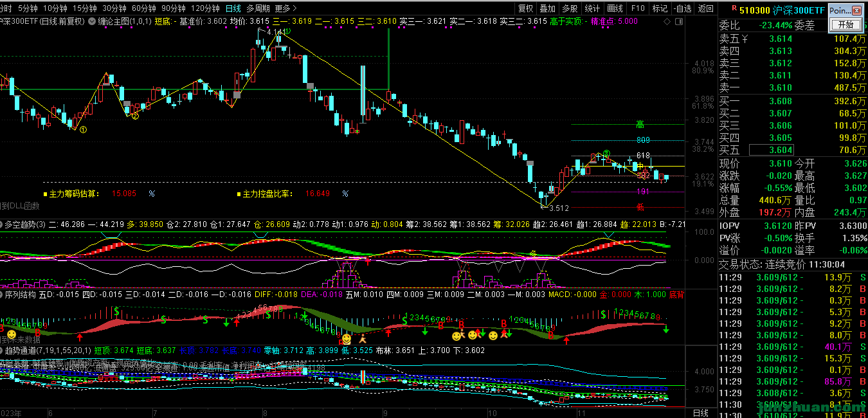Viewport: 868px width, 418px height.
Task: Click the 主力控盘比率 16.649 readout
Action: click(293, 194)
